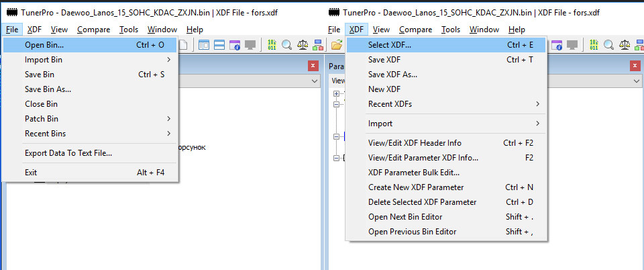
Task: Open File menu in right window
Action: (x=334, y=30)
